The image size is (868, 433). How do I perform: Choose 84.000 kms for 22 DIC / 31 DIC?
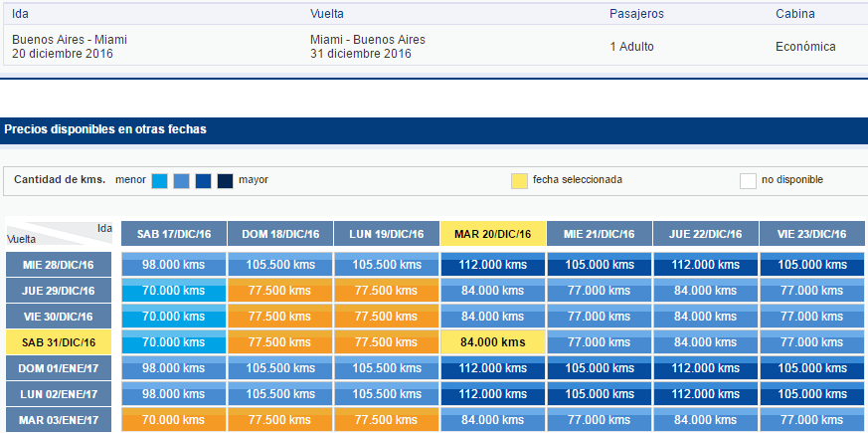click(x=706, y=342)
